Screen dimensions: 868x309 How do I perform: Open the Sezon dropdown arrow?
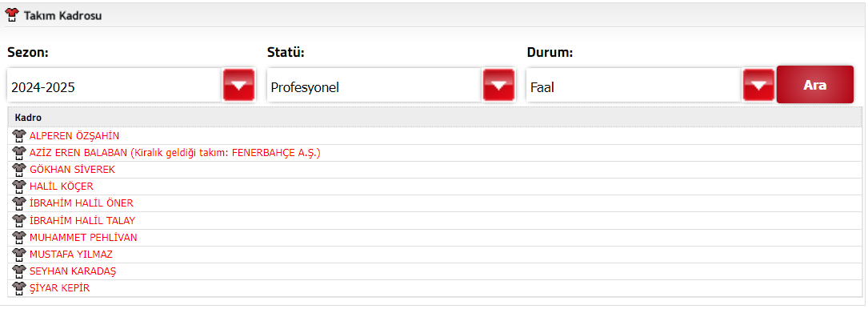pos(238,86)
